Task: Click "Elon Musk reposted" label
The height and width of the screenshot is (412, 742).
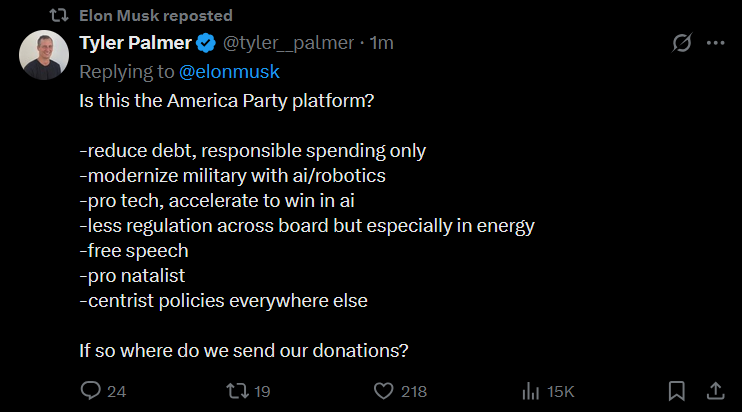Action: [156, 16]
